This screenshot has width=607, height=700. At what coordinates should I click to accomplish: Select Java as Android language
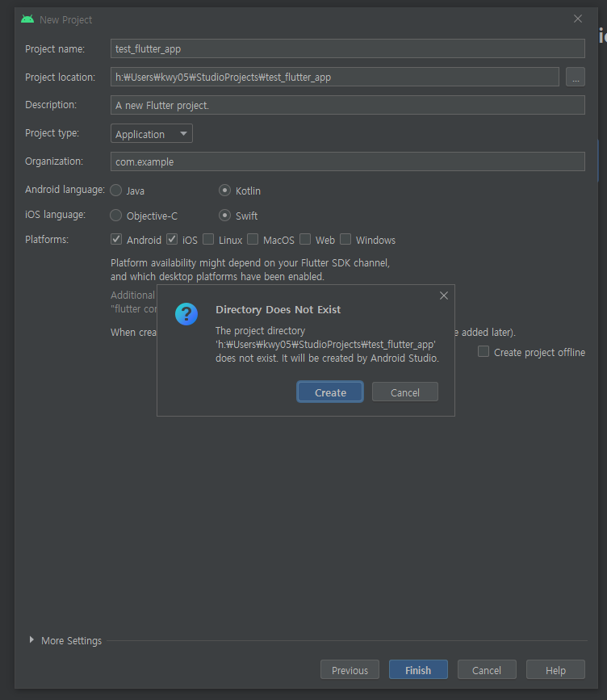click(116, 191)
